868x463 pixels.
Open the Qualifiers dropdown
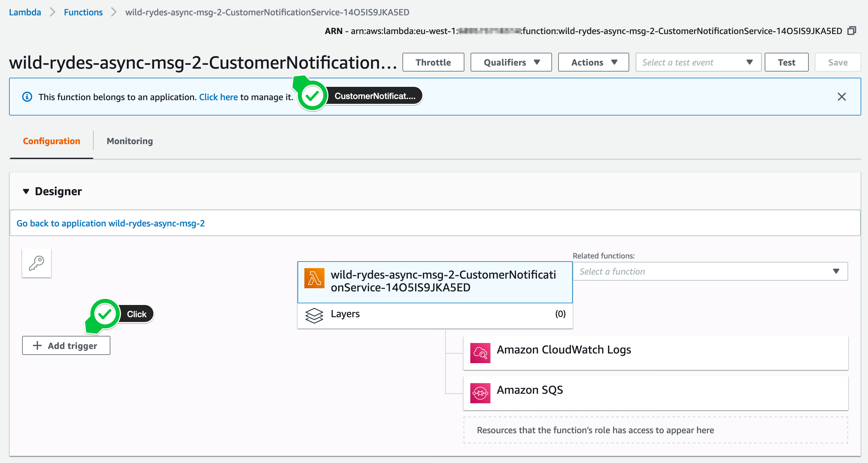coord(511,62)
